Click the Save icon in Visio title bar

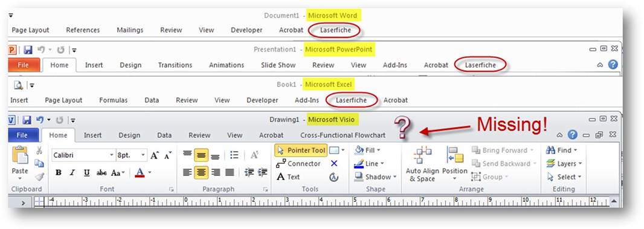click(x=27, y=120)
